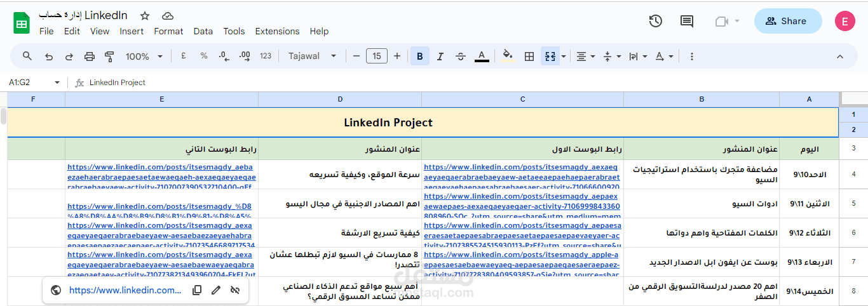This screenshot has height=306, width=868.
Task: Click the Share button
Action: (787, 21)
